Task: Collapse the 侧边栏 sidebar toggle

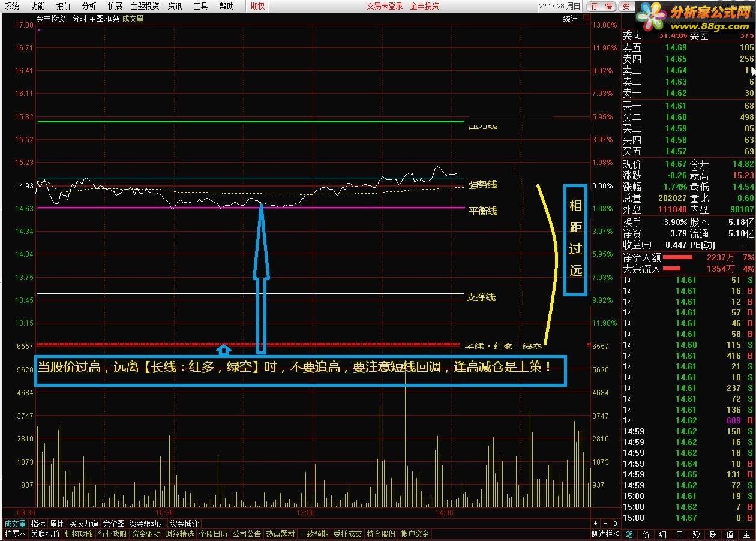Action: coord(605,534)
